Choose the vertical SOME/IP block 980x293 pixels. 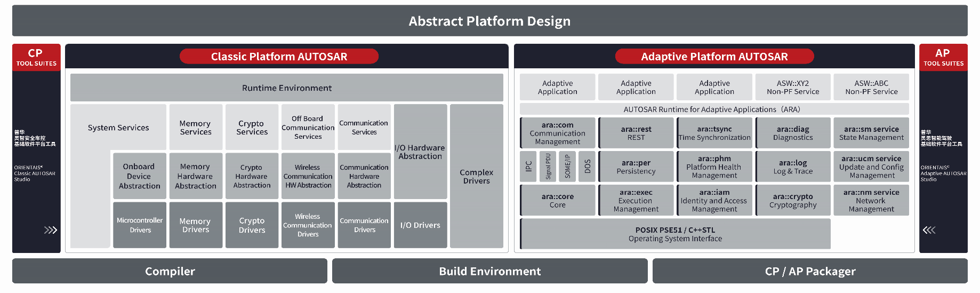click(x=567, y=167)
